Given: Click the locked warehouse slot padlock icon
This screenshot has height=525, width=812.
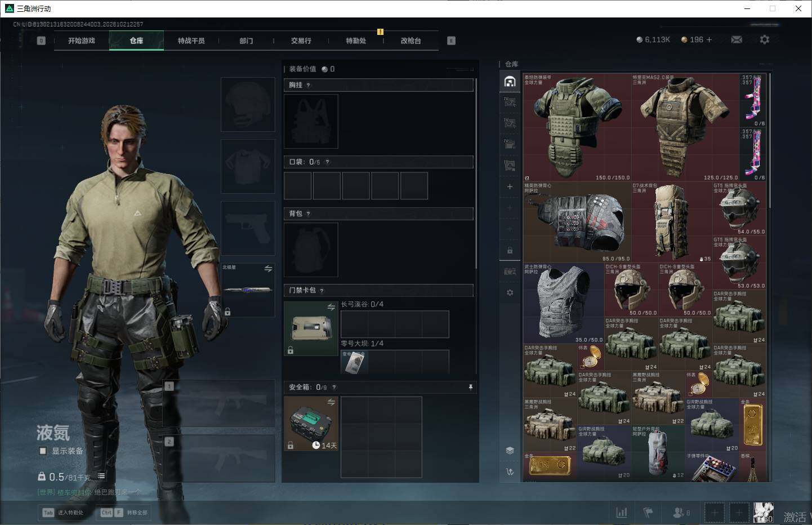Looking at the screenshot, I should (x=510, y=250).
